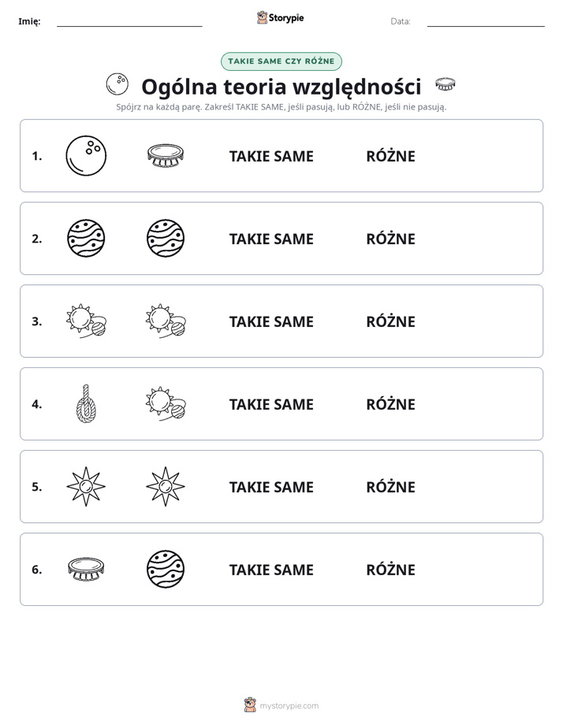
Task: Click the trampoline icon in row 1
Action: (166, 155)
